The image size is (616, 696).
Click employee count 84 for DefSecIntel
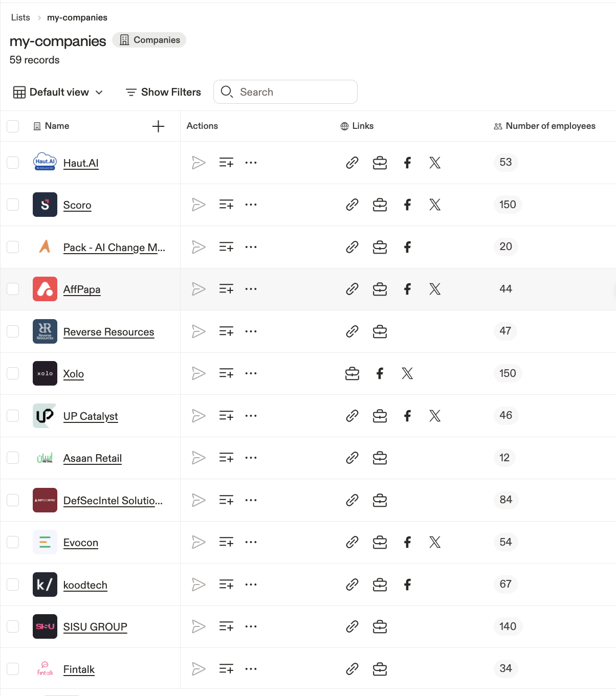point(505,500)
